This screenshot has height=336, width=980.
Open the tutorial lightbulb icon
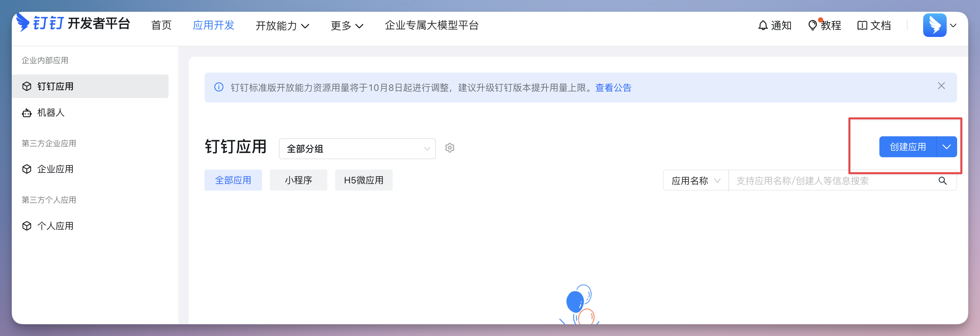[x=812, y=25]
